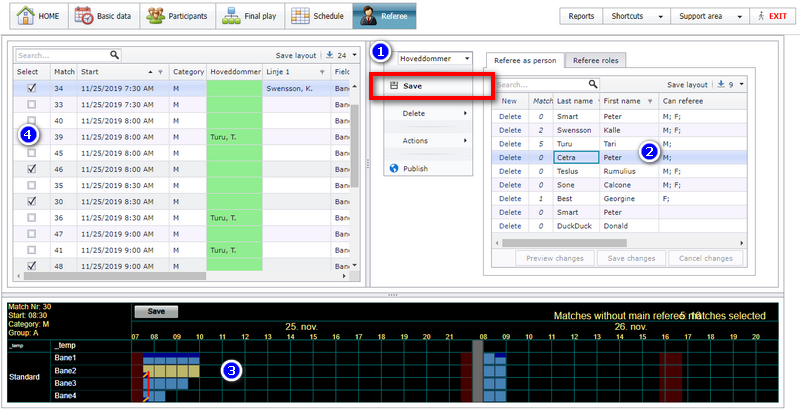Click filter icon on Linje 1 column
The width and height of the screenshot is (800, 409).
tap(322, 72)
